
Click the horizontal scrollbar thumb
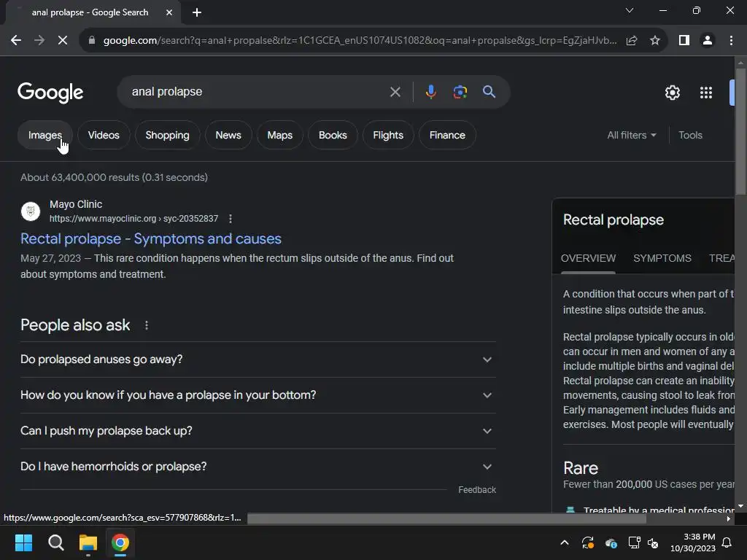coord(446,519)
